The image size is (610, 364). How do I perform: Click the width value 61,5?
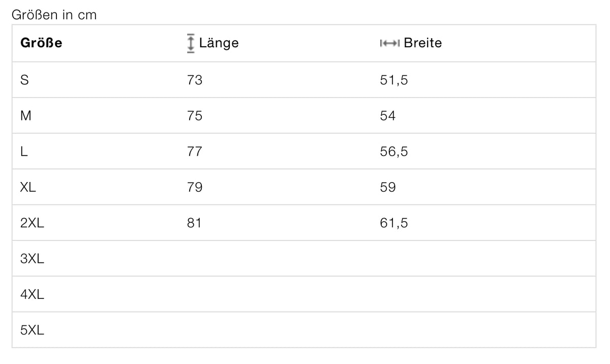[x=394, y=223]
